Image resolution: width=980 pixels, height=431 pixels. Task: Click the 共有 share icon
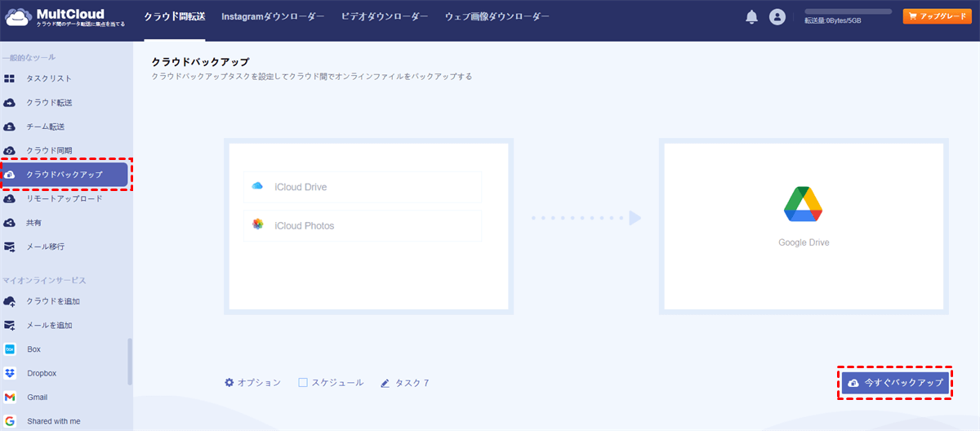(10, 222)
